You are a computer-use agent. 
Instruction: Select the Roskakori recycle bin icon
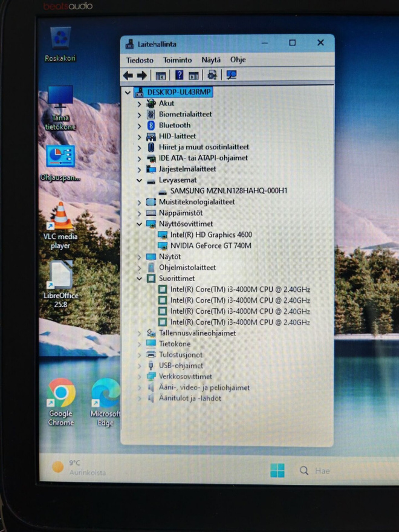coord(60,45)
